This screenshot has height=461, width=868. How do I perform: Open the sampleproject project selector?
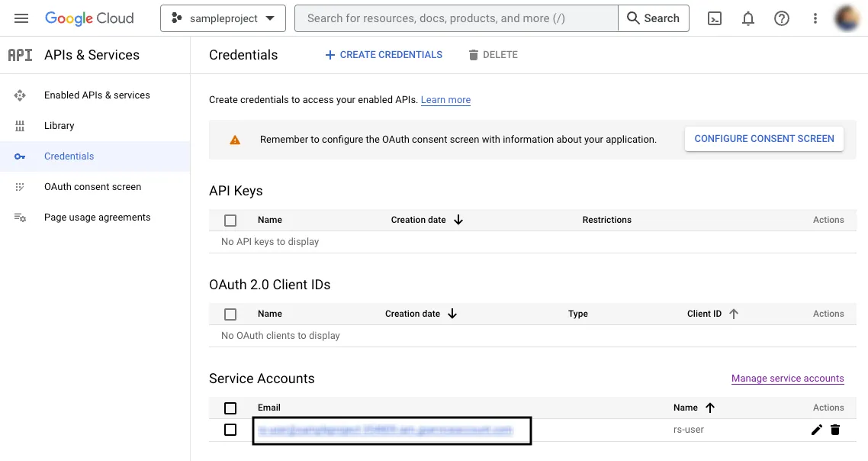(223, 18)
